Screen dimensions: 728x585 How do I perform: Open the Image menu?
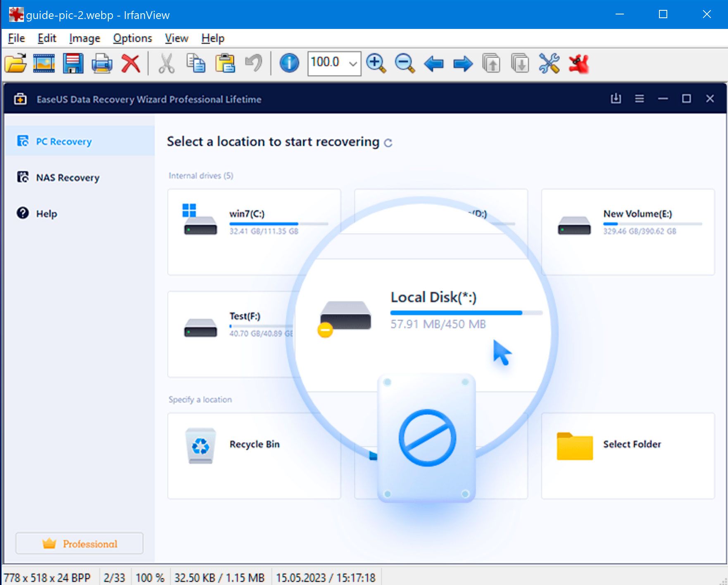(85, 38)
